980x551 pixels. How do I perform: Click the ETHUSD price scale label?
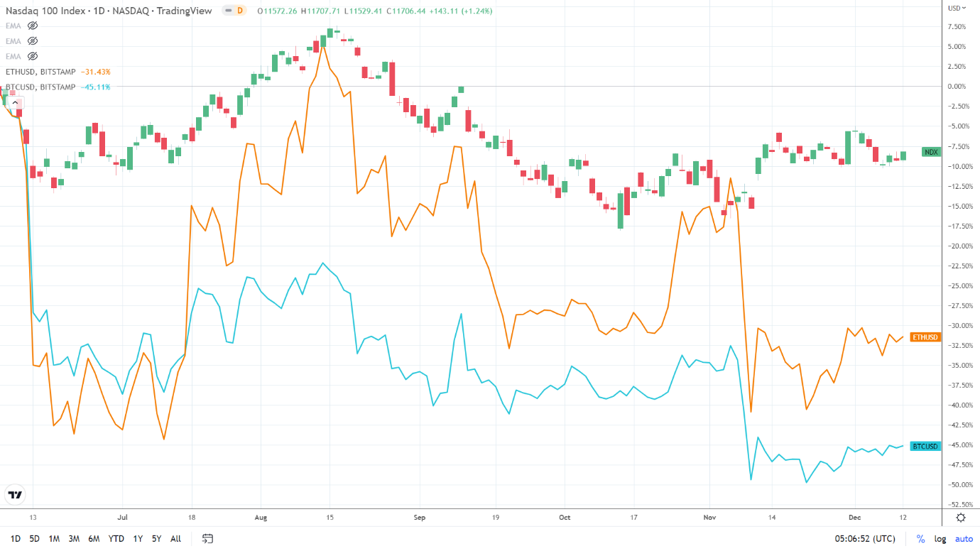pyautogui.click(x=925, y=337)
